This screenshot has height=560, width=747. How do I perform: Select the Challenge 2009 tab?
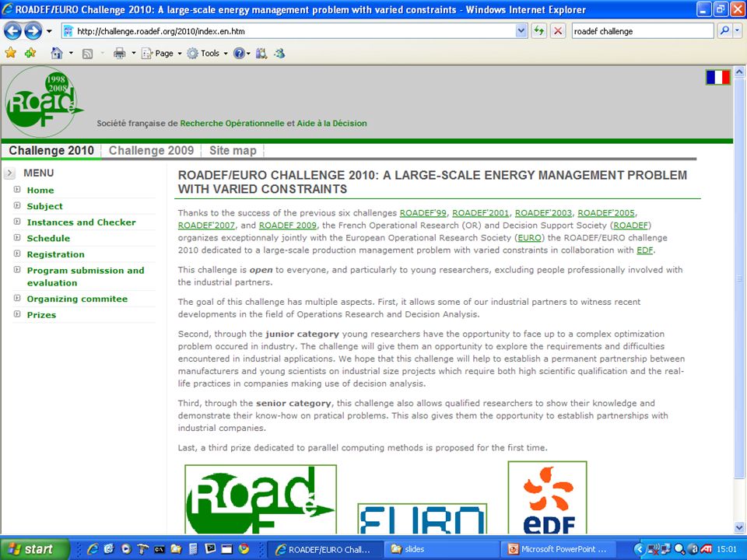[151, 150]
